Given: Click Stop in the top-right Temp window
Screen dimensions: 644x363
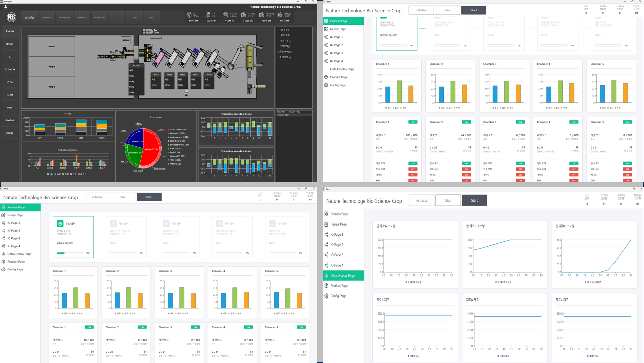Looking at the screenshot, I should [x=447, y=10].
